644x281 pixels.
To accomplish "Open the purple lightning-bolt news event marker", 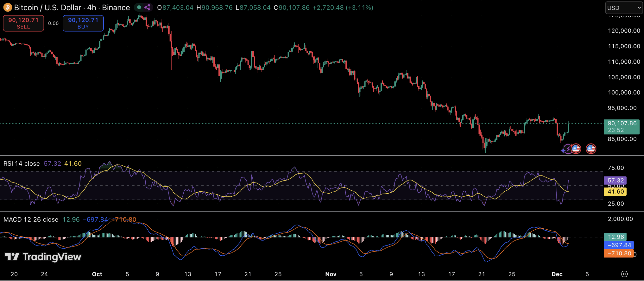I will click(568, 149).
